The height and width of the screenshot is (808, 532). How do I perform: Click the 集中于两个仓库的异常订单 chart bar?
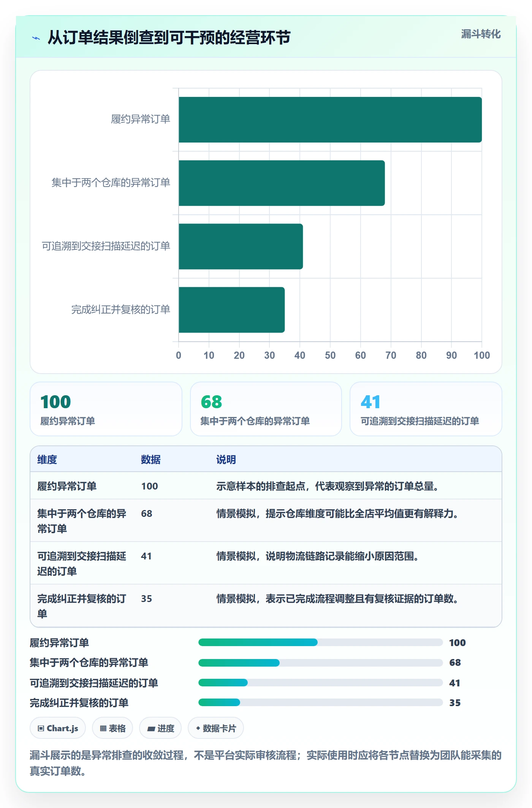click(x=282, y=183)
